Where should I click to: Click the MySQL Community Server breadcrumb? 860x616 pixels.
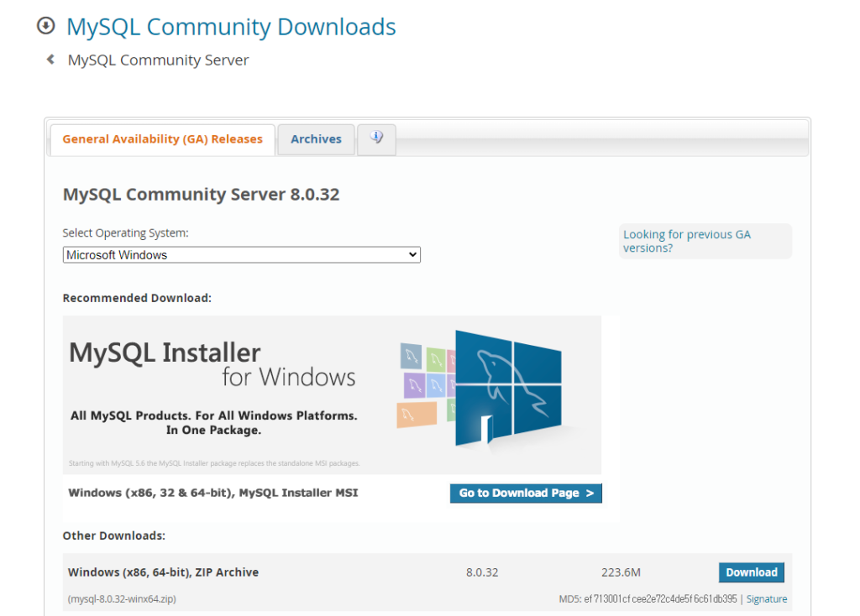coord(158,60)
